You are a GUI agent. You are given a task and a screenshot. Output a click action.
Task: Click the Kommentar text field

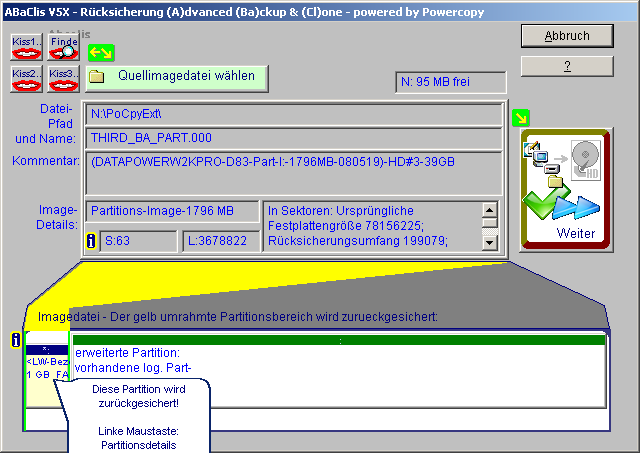coord(293,172)
